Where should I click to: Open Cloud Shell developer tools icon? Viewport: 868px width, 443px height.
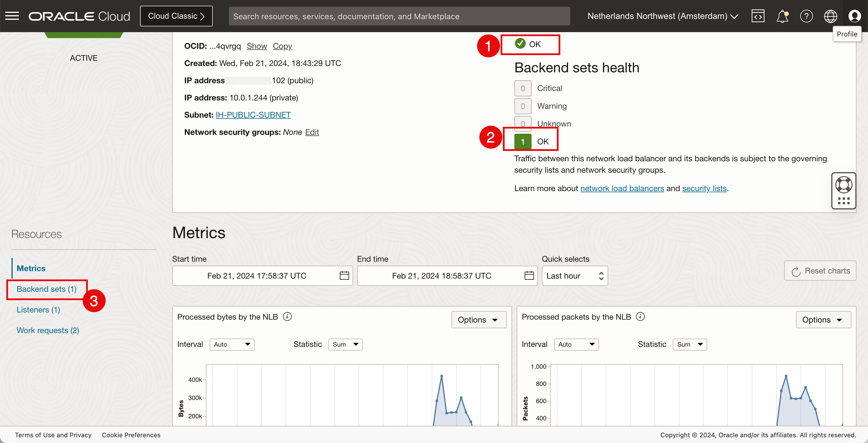(758, 16)
